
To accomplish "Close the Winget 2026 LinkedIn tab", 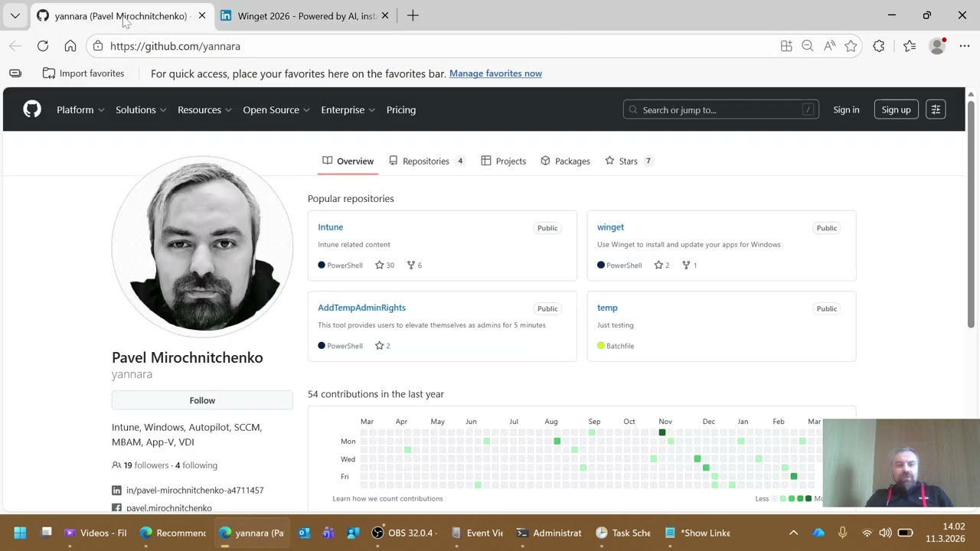I will click(x=385, y=15).
